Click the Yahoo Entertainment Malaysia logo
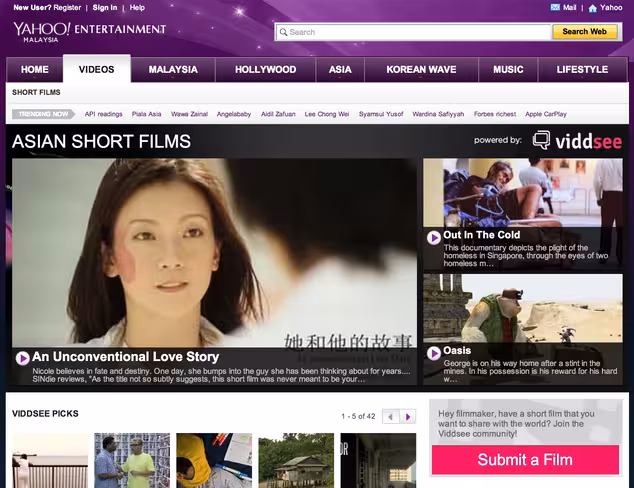This screenshot has width=634, height=488. 89,32
